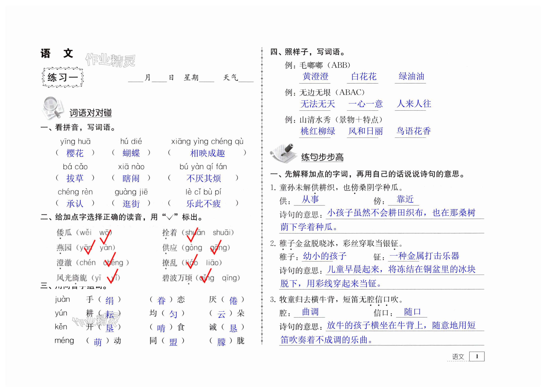The width and height of the screenshot is (546, 392).
Task: Click the pinyin lè cǐ bù pí
Action: (204, 192)
